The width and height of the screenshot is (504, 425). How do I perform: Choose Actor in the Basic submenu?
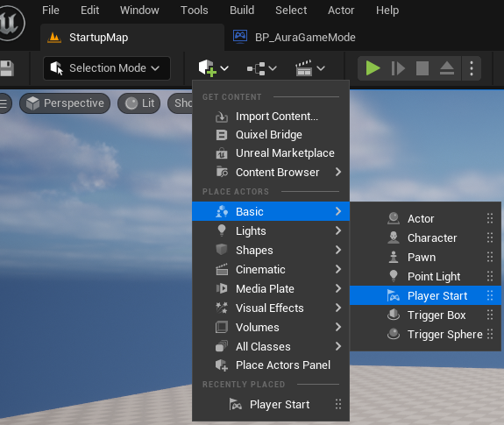[425, 219]
